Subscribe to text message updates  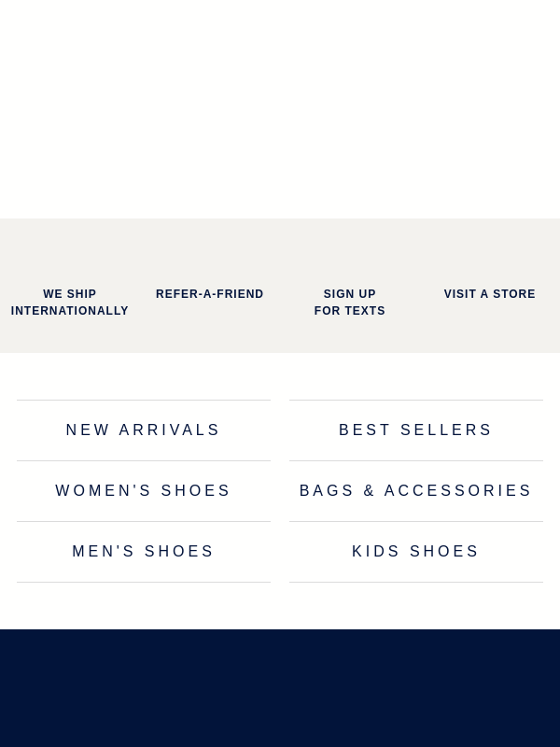(350, 303)
